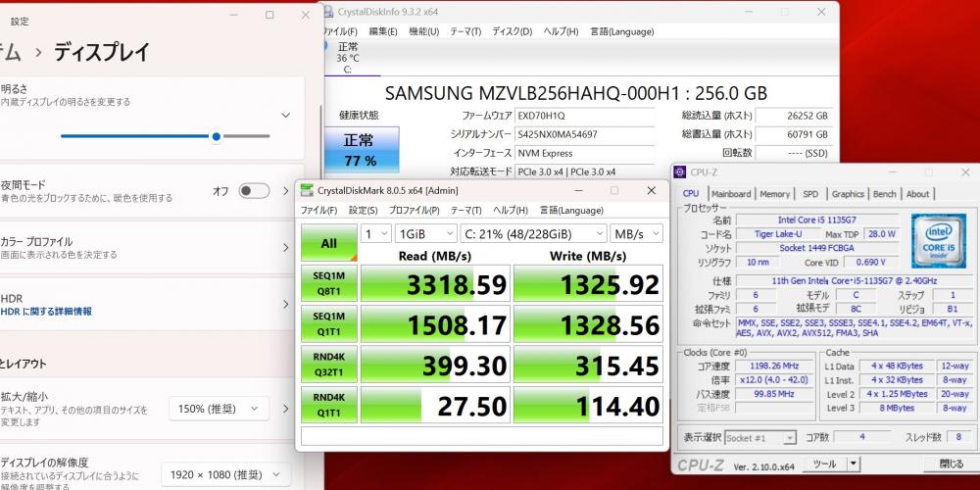Viewport: 980px width, 490px height.
Task: Open ヘルプ(H) menu in CrystalDiskMark
Action: click(510, 211)
